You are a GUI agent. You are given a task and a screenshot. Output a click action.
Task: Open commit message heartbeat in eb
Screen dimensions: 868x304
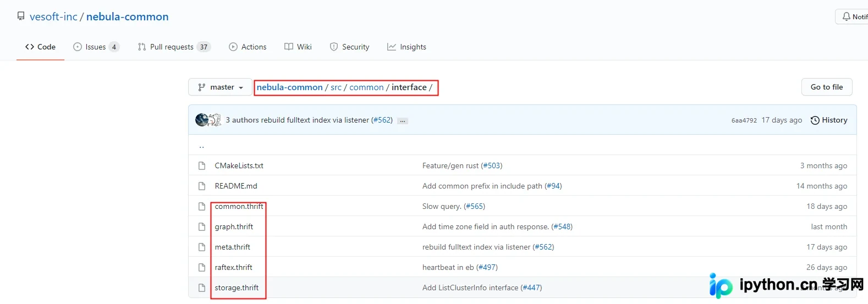(x=448, y=267)
